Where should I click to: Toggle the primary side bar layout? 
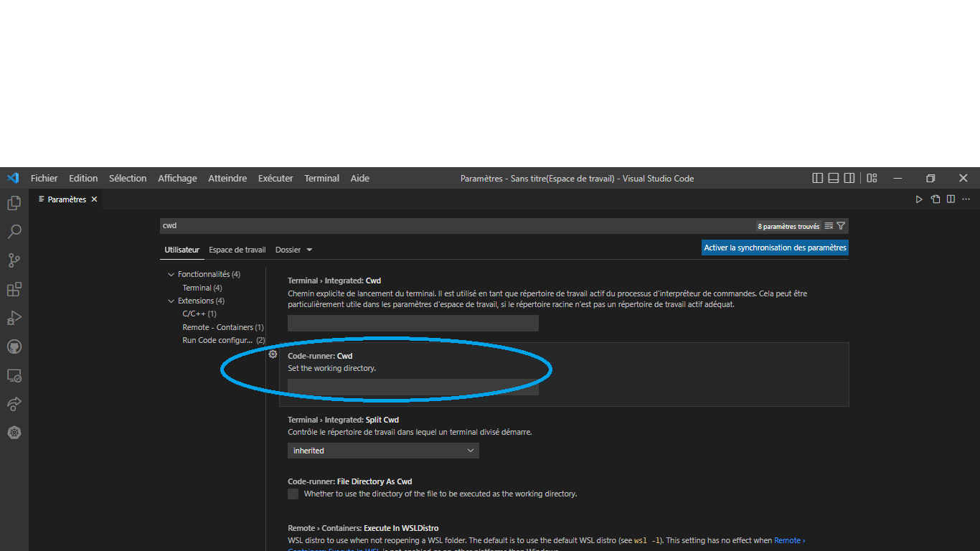coord(817,178)
